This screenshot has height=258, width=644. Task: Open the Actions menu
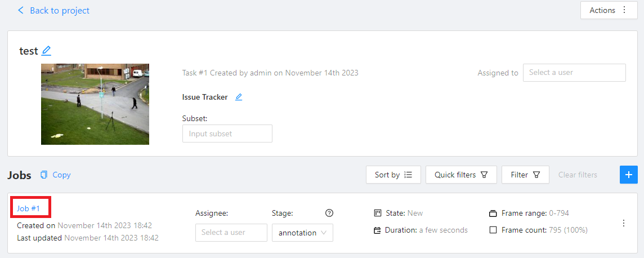pyautogui.click(x=608, y=10)
